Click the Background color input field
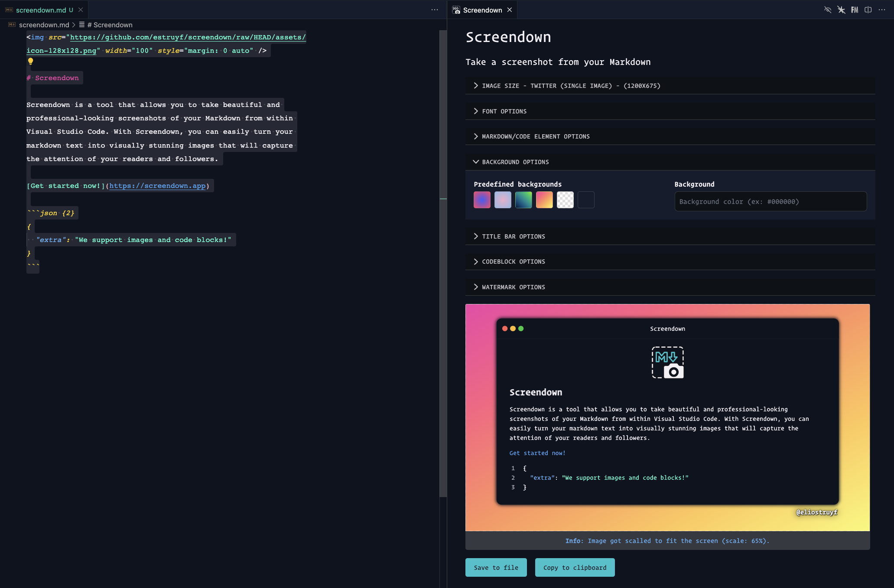 [770, 201]
